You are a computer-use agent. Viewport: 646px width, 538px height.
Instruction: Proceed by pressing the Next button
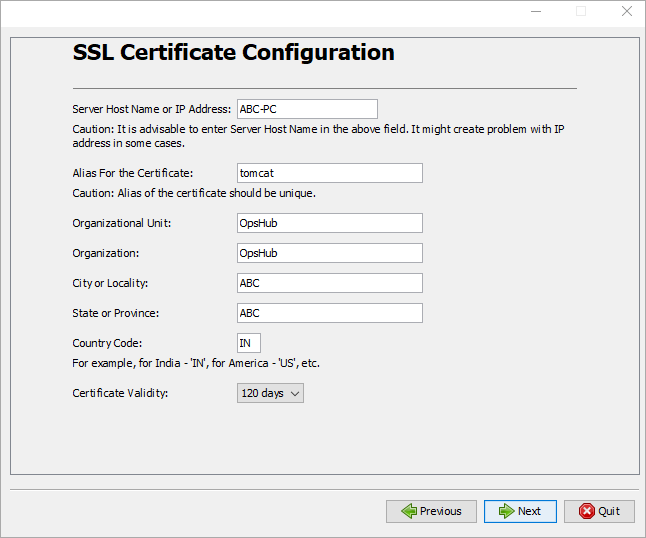point(520,511)
